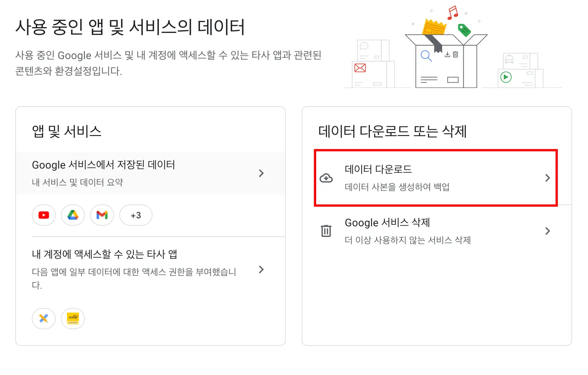Click the 앱 및 서비스 card heading
Image resolution: width=588 pixels, height=375 pixels.
click(x=67, y=131)
